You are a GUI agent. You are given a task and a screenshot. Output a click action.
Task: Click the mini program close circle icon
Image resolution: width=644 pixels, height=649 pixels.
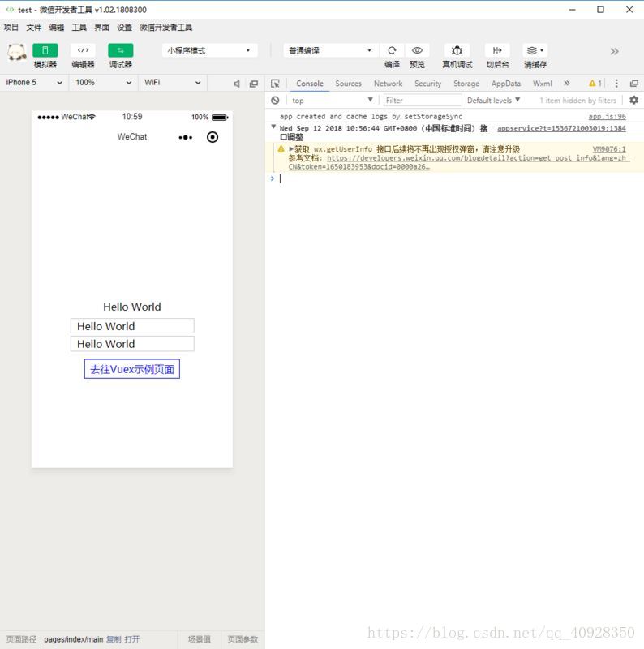coord(213,137)
